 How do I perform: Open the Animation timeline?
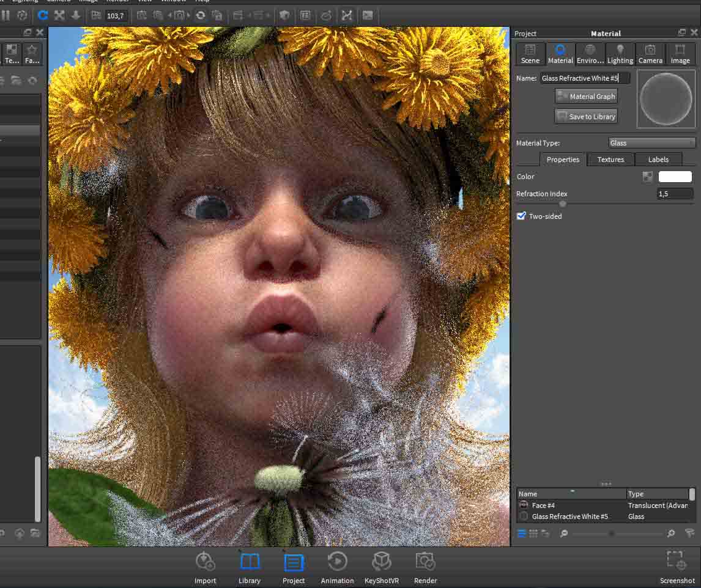pos(337,567)
